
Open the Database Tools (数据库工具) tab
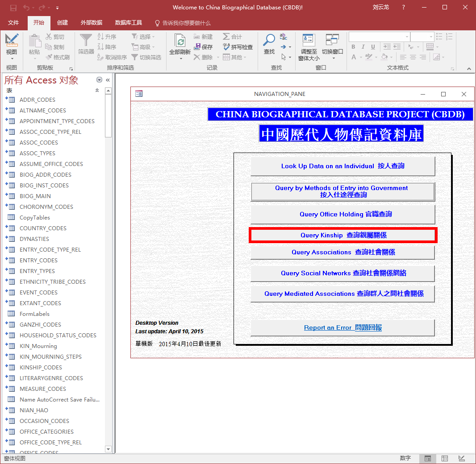128,23
